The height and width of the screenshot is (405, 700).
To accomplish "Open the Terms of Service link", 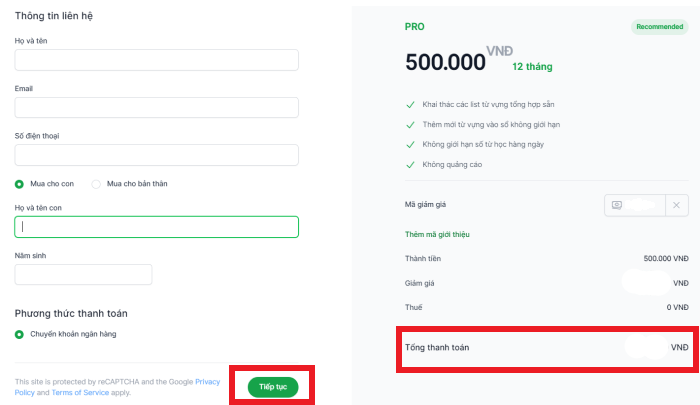I will coord(80,392).
